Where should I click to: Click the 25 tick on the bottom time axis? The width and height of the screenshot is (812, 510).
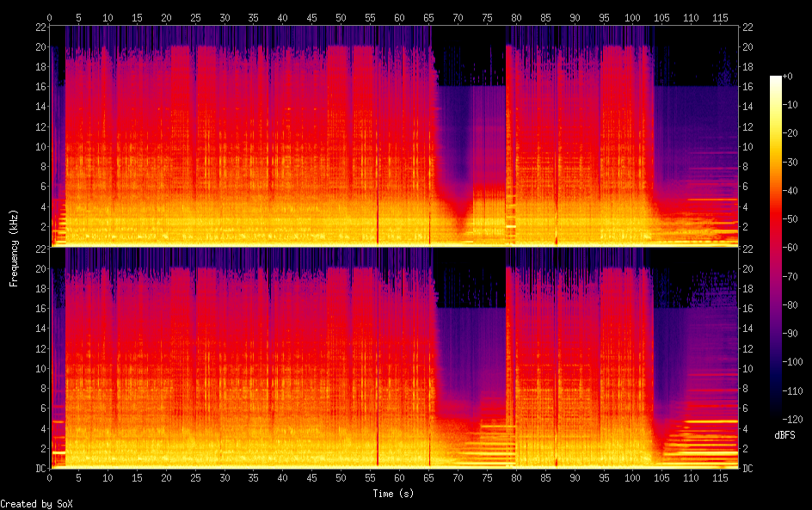click(195, 477)
